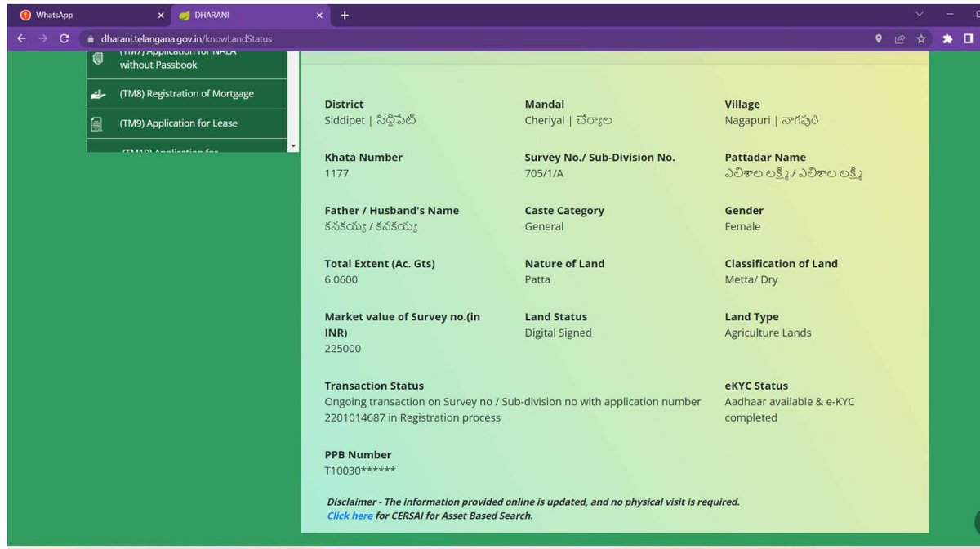Close the WhatsApp tab

(161, 15)
